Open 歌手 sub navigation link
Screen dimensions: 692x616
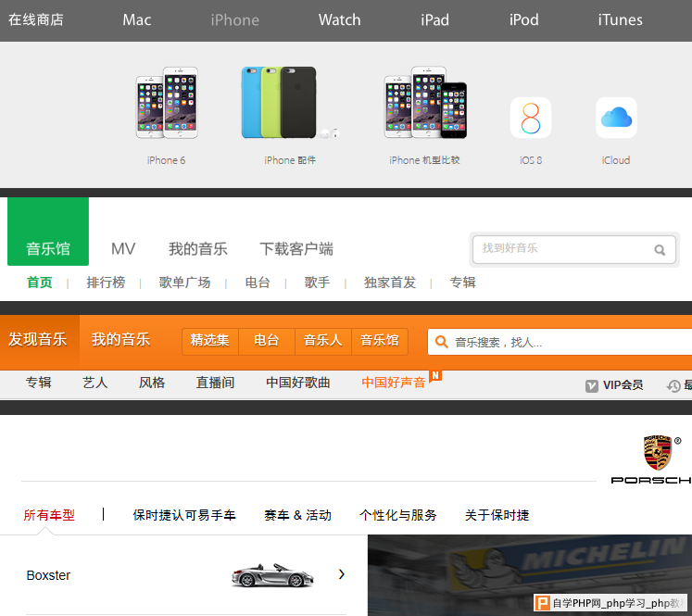point(317,283)
